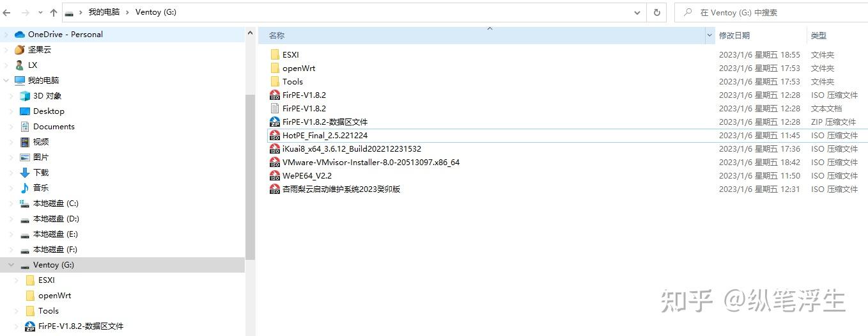The width and height of the screenshot is (868, 336).
Task: Click Ventoy (G:) in the address path
Action: [156, 12]
